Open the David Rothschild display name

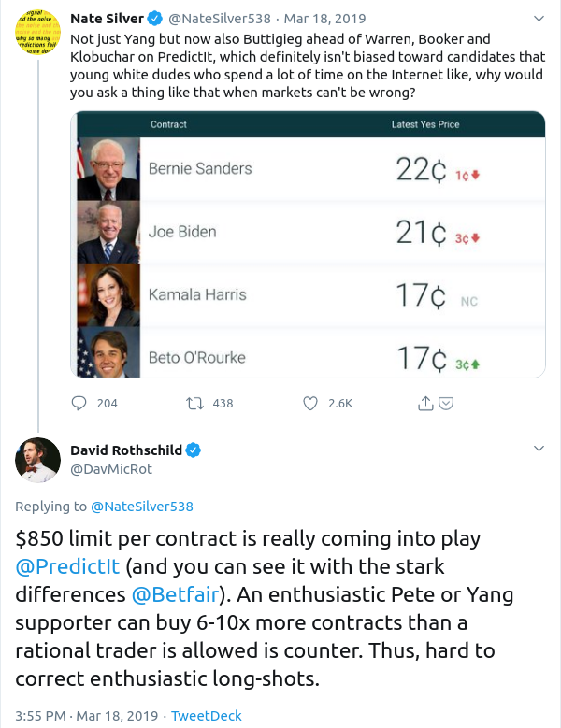(x=126, y=450)
